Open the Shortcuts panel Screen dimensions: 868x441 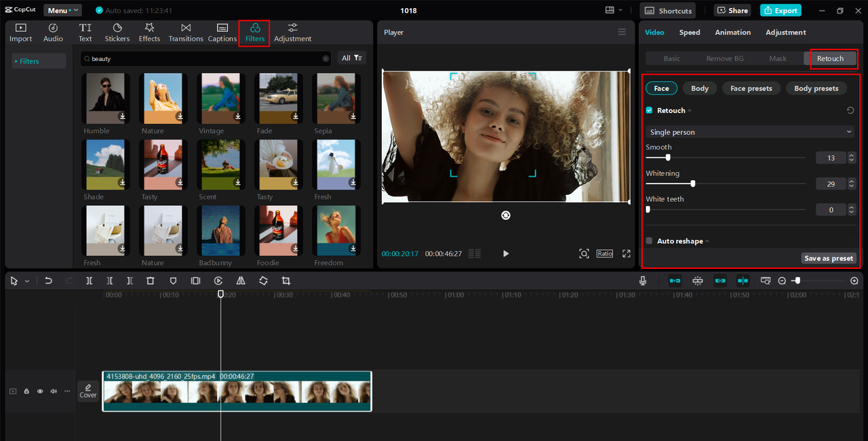(x=668, y=10)
